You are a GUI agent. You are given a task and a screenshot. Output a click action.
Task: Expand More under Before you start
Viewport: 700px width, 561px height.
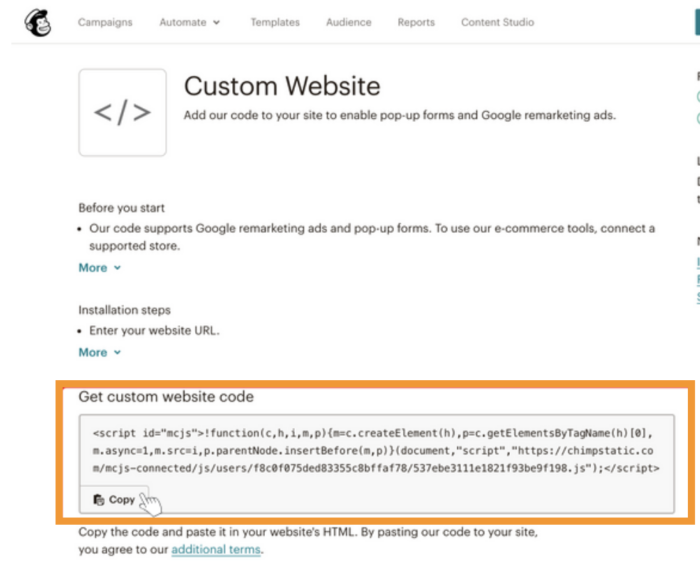tap(100, 268)
